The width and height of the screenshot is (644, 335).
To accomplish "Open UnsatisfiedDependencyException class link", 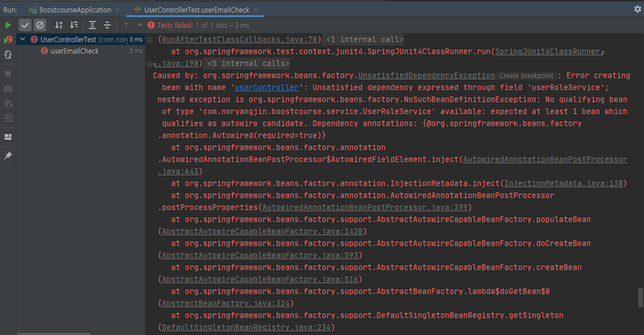I will point(426,76).
